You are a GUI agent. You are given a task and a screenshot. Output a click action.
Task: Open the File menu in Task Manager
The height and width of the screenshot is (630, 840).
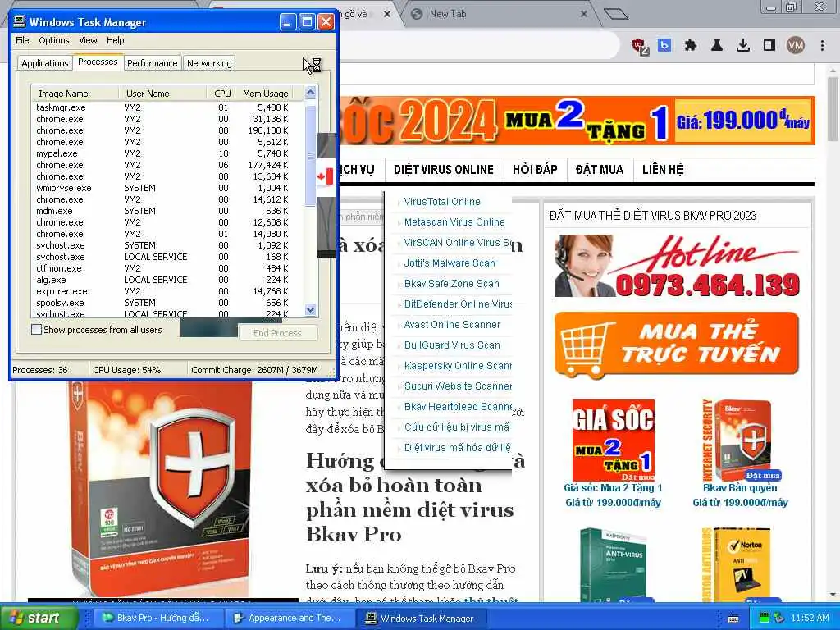(x=22, y=40)
